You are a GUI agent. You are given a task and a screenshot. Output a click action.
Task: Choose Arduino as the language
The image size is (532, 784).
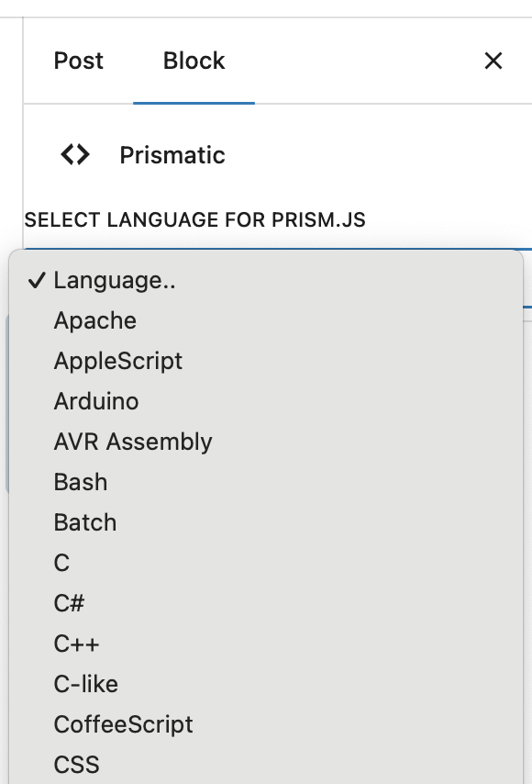[x=266, y=401]
